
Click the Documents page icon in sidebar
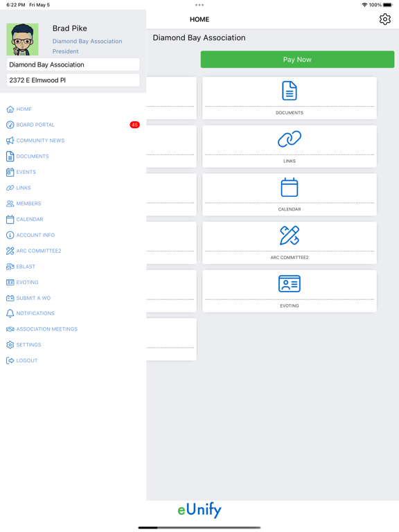[10, 156]
